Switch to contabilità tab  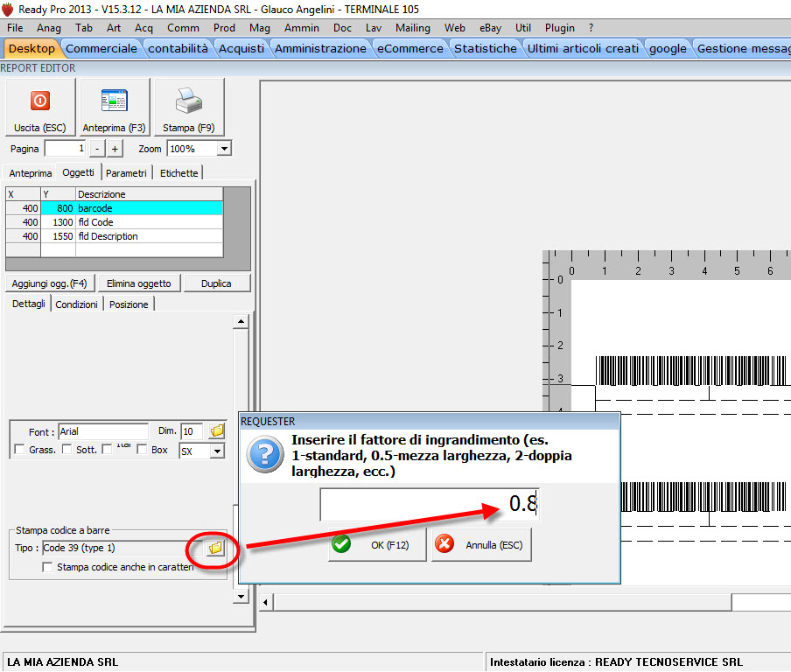click(x=178, y=48)
